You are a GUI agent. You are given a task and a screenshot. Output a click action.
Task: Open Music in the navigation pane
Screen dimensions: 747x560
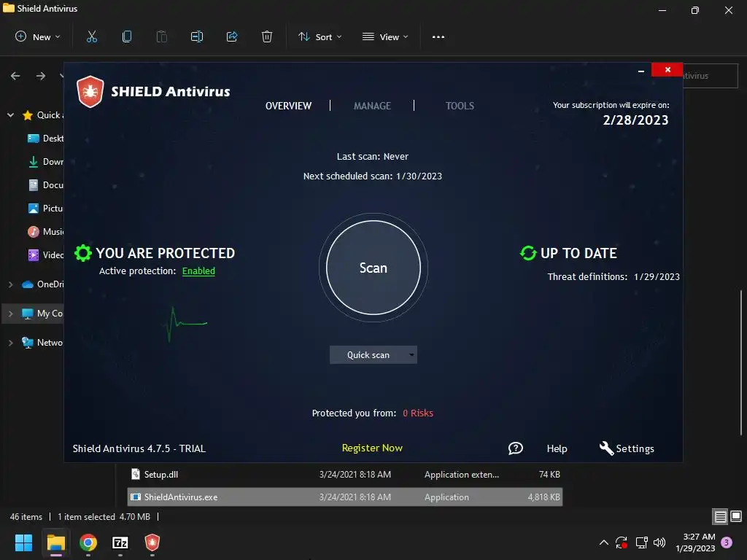tap(46, 231)
